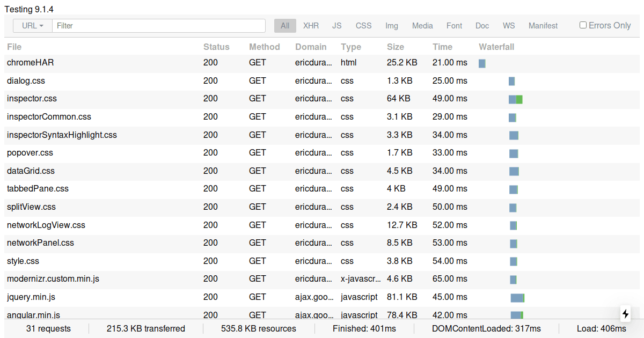
Task: Click the Filter text input field
Action: pyautogui.click(x=159, y=26)
